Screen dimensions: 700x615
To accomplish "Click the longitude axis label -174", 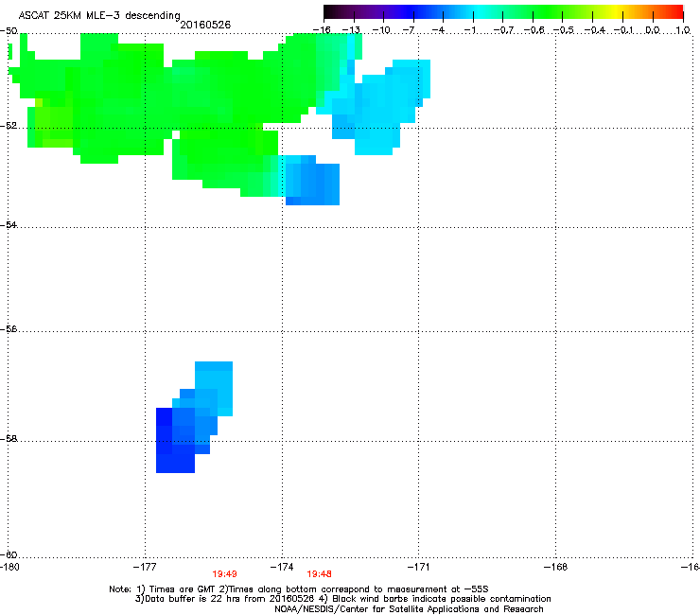I will pyautogui.click(x=282, y=567).
